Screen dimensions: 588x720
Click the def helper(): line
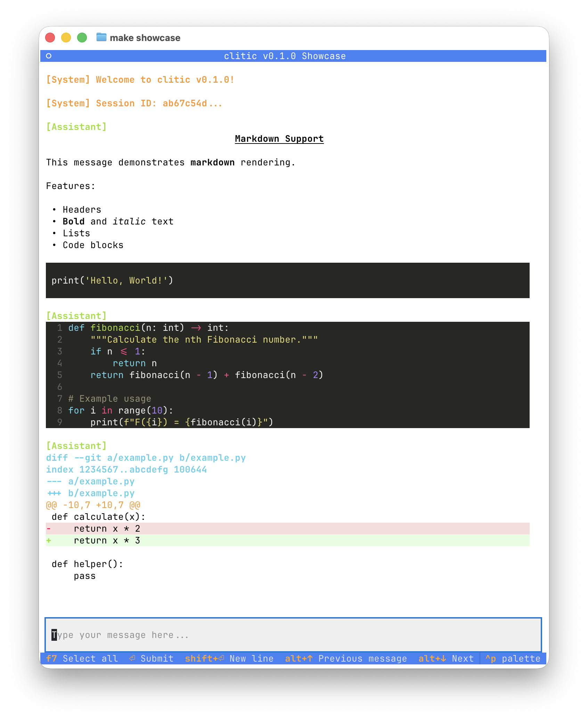[88, 564]
